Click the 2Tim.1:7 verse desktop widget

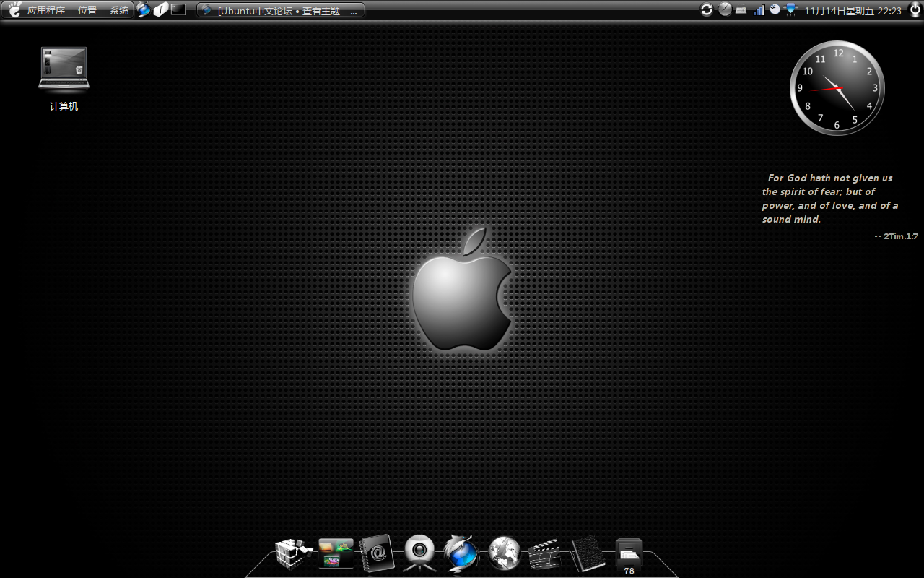pyautogui.click(x=840, y=207)
